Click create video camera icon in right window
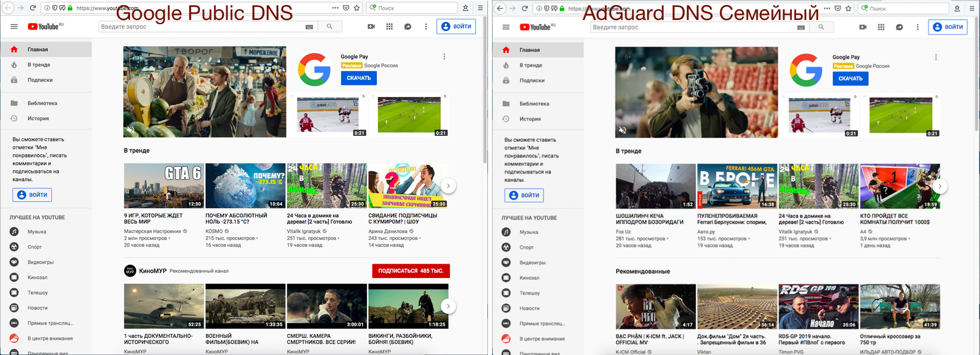 [863, 27]
